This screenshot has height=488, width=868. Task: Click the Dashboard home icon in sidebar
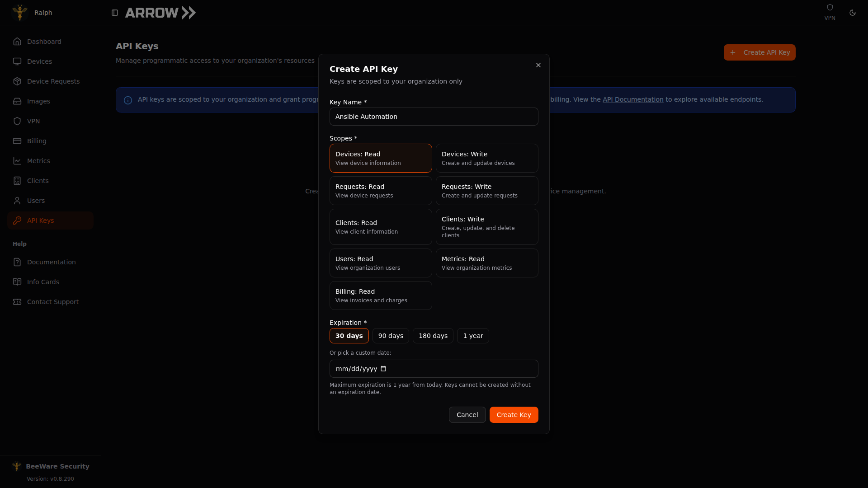coord(17,42)
